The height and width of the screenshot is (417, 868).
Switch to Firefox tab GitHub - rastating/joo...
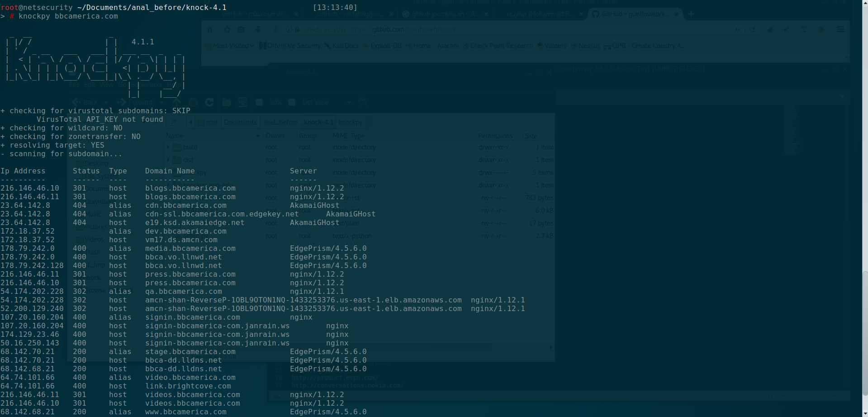coord(351,14)
